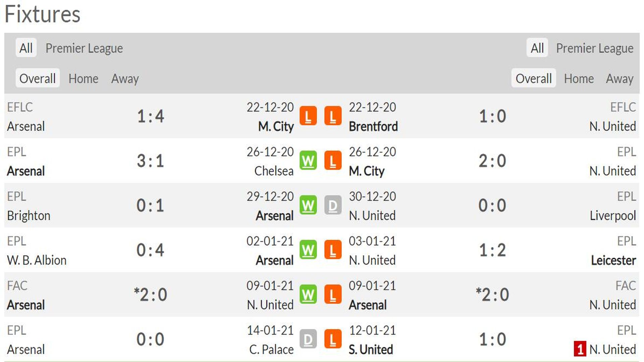The width and height of the screenshot is (644, 362).
Task: Click the grey D badge beside N. United 30-12-20
Action: 333,205
